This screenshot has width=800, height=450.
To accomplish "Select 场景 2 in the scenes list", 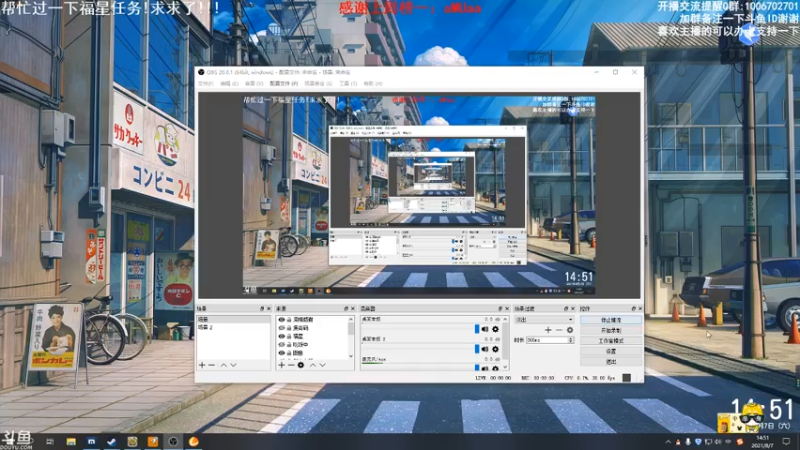I will (234, 327).
